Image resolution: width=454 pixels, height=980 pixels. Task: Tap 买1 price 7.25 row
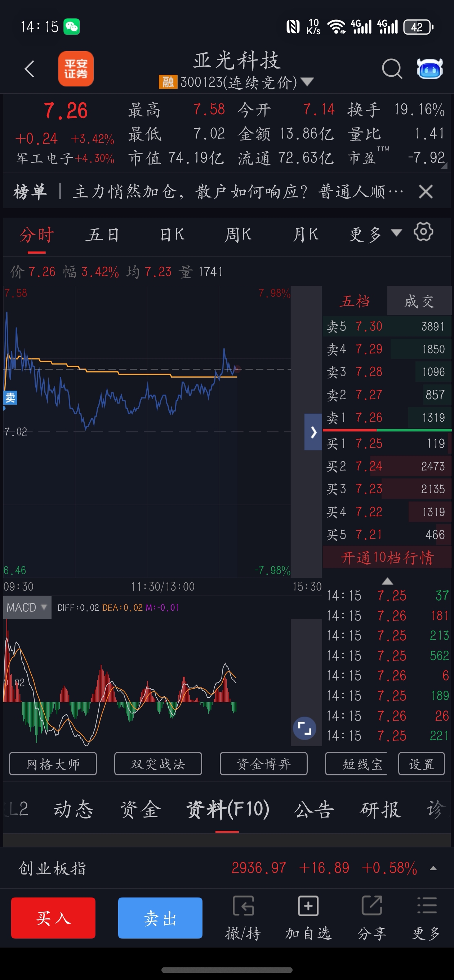[x=387, y=443]
